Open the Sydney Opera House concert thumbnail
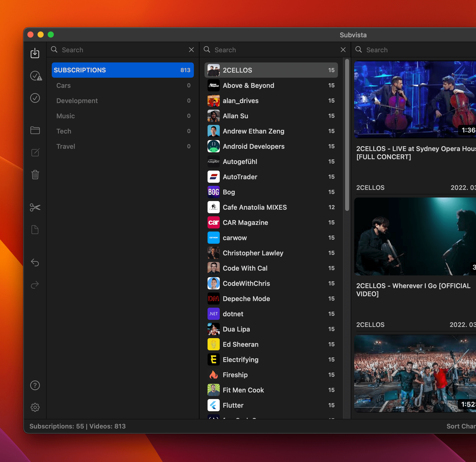476x462 pixels. coord(415,100)
